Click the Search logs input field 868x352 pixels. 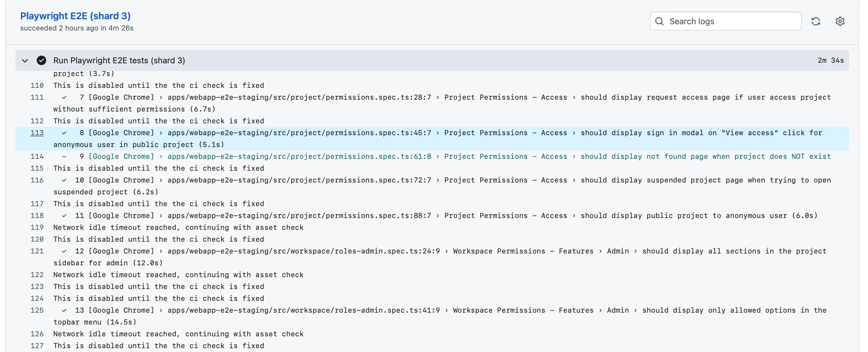[x=724, y=21]
